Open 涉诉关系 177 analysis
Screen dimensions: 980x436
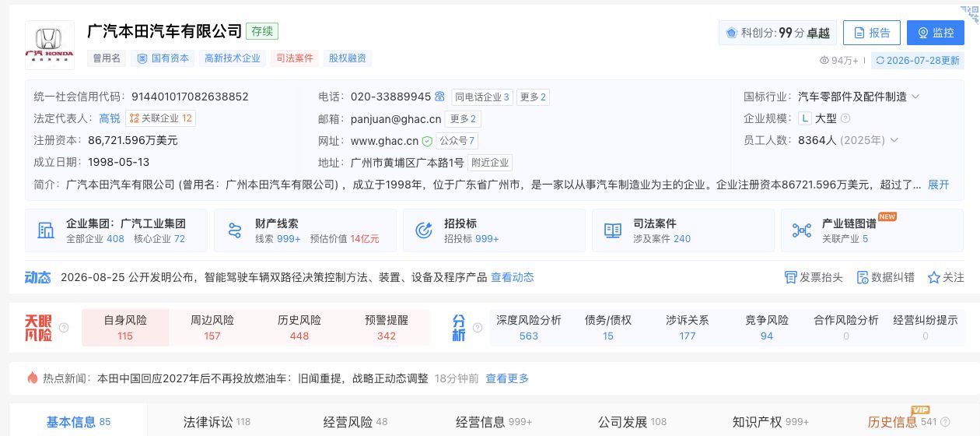click(x=688, y=328)
